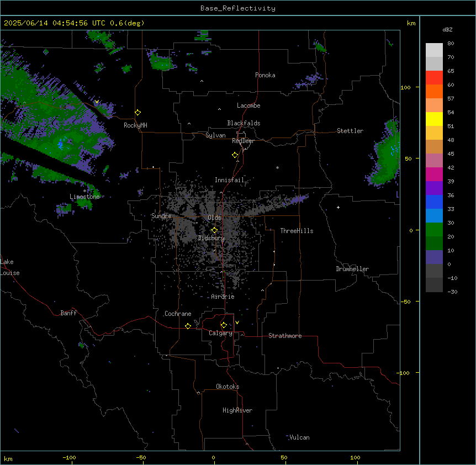
Task: Click the yellow radar site marker near Olds
Action: tap(214, 230)
